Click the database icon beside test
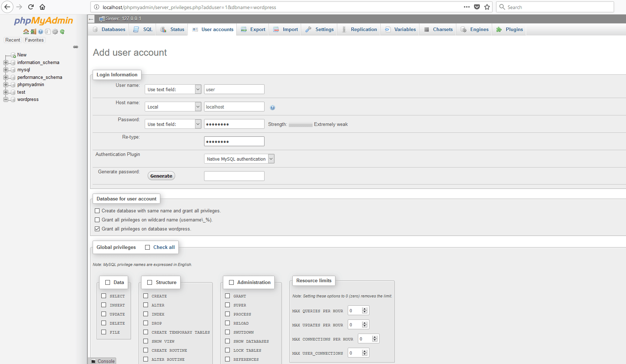 point(13,92)
